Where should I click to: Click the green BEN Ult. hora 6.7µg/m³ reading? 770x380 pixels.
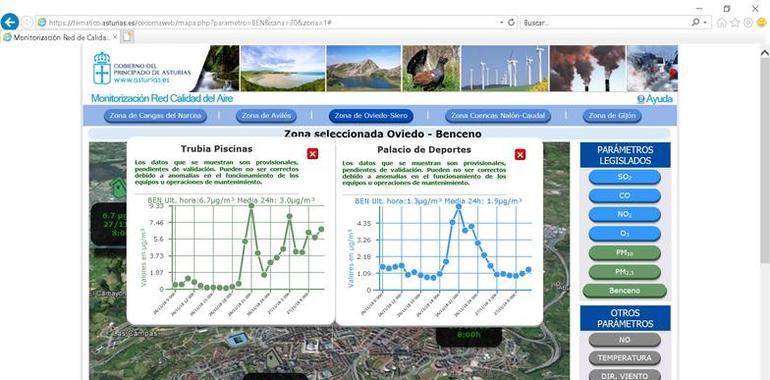tap(231, 200)
